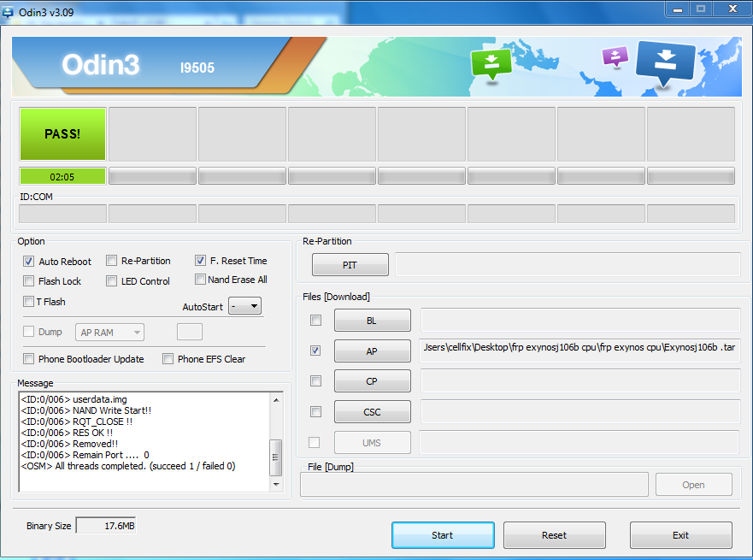Viewport: 753px width, 560px height.
Task: Open the AutoStart dropdown
Action: click(245, 306)
